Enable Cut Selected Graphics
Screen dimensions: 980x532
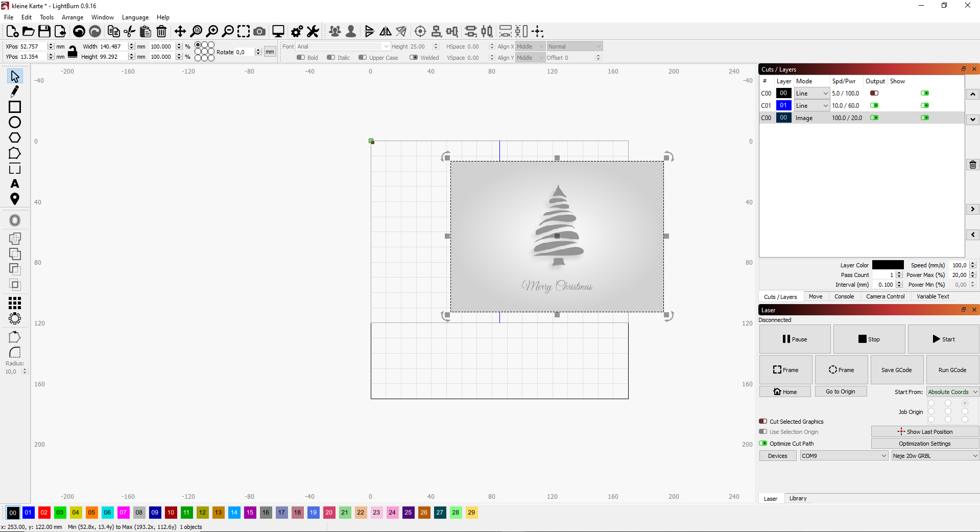coord(763,422)
